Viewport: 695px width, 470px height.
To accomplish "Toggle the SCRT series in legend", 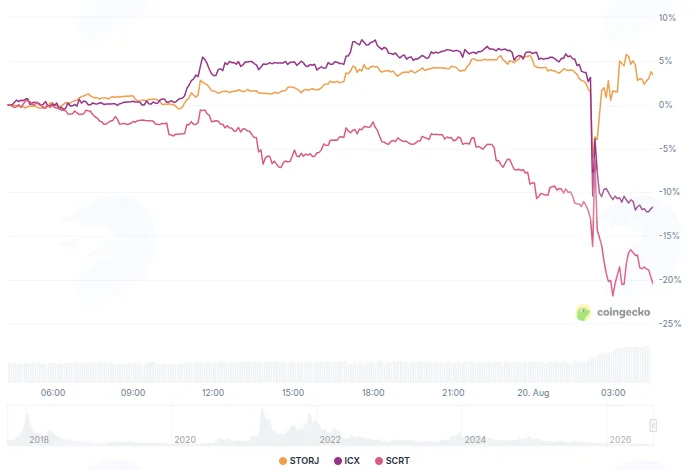I will [x=393, y=461].
